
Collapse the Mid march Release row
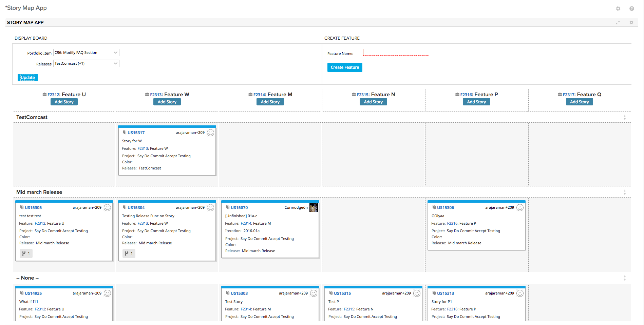point(625,192)
